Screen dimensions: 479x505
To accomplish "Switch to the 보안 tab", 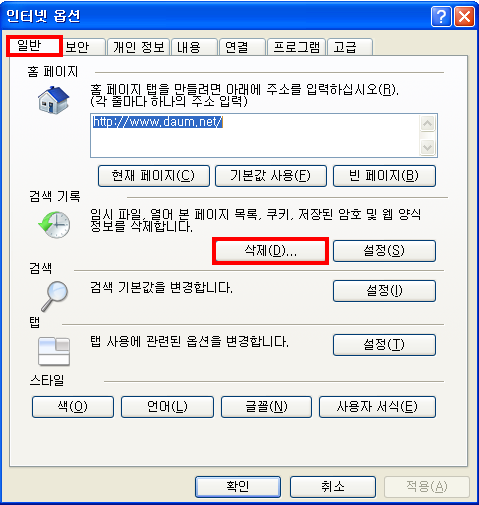I will [83, 47].
